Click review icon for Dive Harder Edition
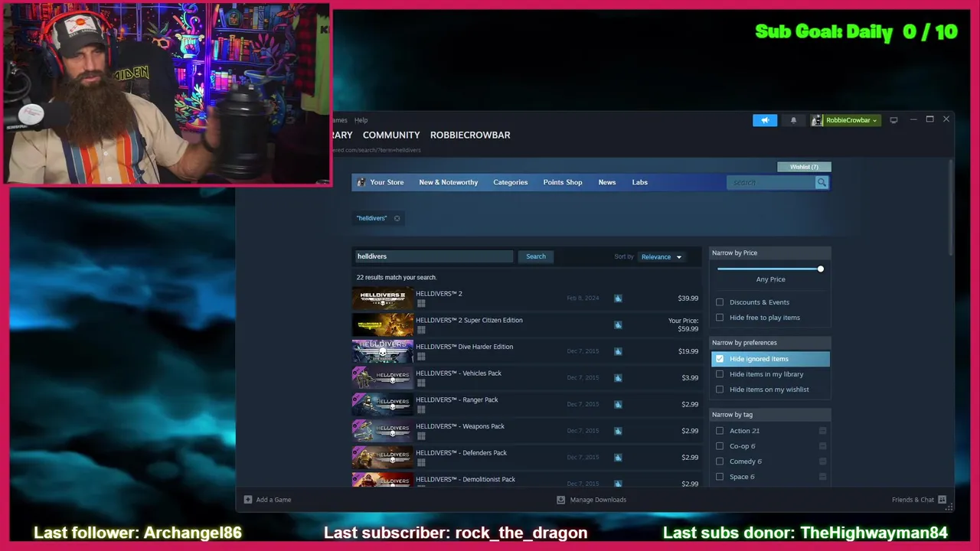The height and width of the screenshot is (551, 980). click(618, 351)
